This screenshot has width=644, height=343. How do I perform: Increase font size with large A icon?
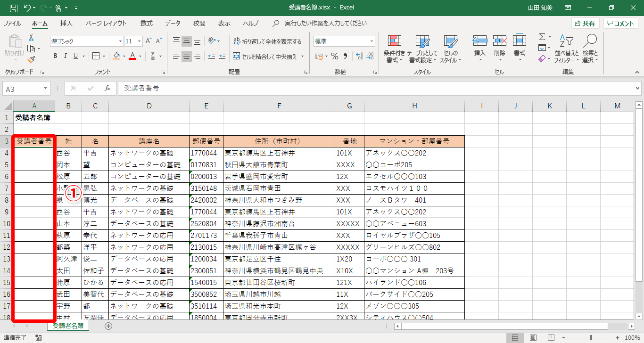[149, 41]
